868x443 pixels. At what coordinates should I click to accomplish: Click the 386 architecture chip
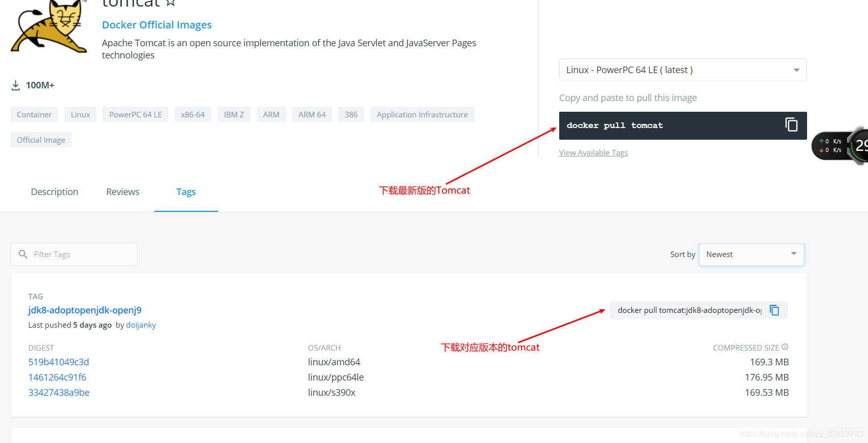pos(351,114)
